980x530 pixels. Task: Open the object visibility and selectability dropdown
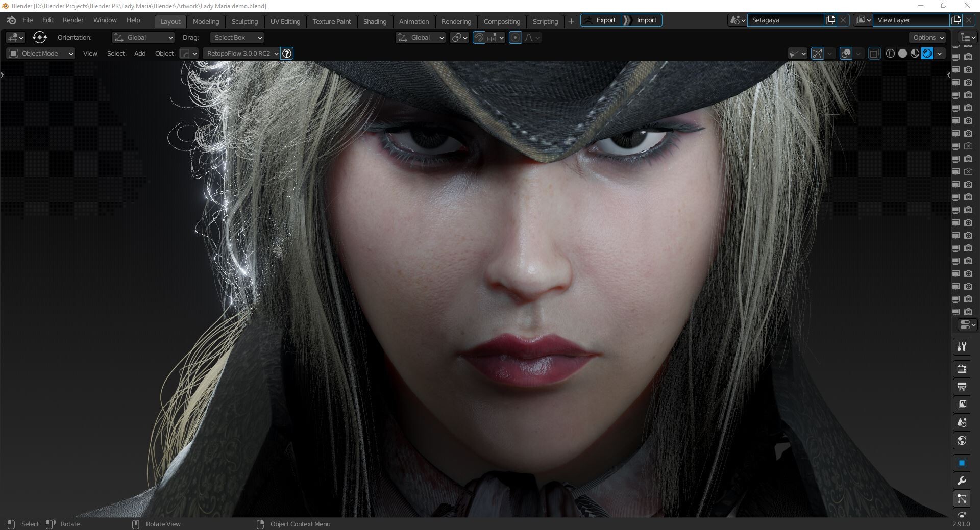pos(797,54)
